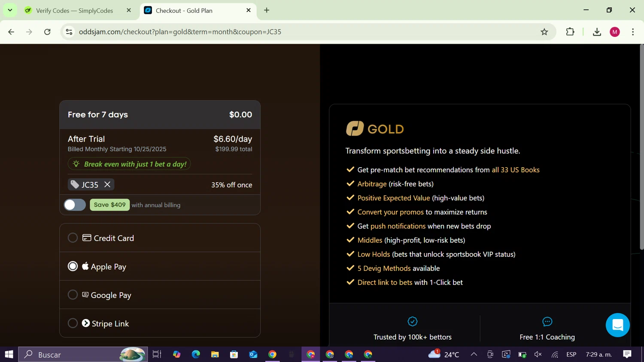
Task: Open the live chat widget
Action: [x=617, y=325]
